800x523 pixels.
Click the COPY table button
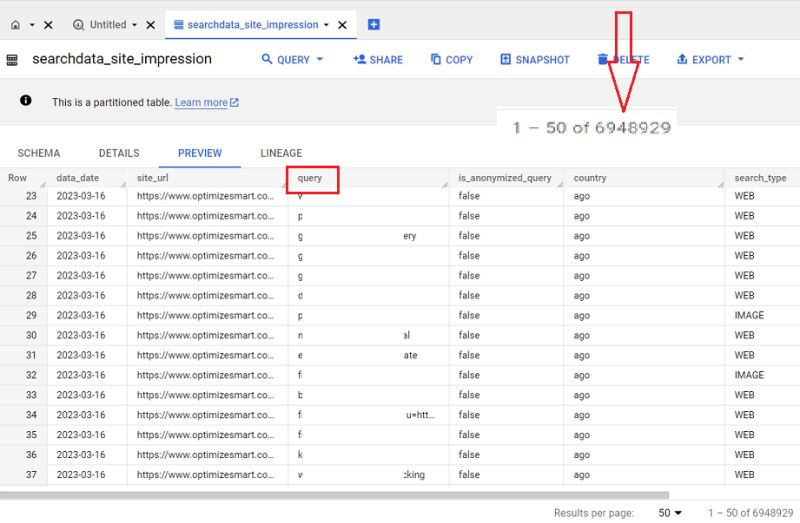pos(452,60)
